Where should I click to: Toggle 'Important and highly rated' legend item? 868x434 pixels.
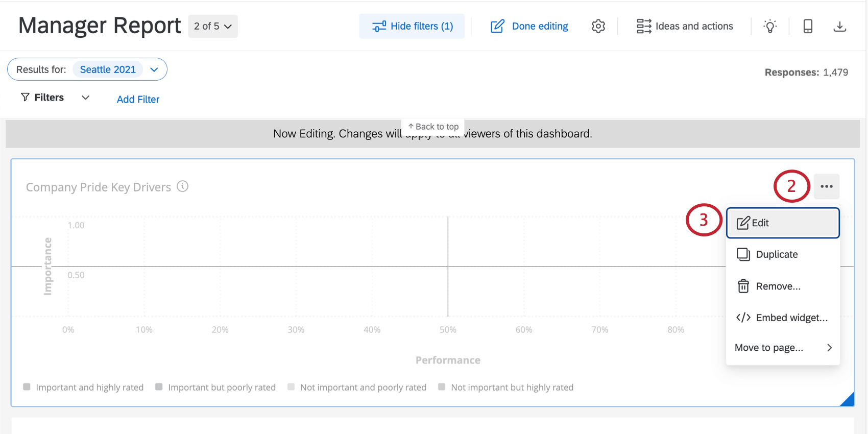[83, 387]
